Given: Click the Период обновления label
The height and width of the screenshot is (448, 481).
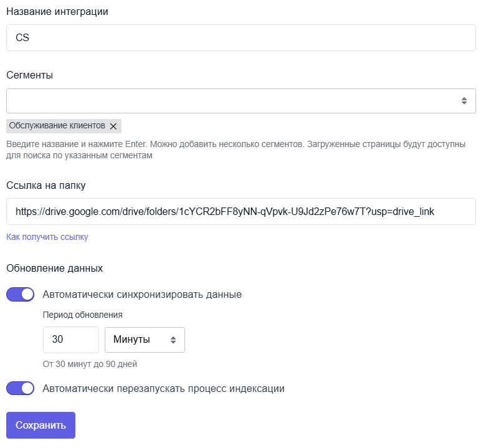Looking at the screenshot, I should tap(82, 315).
